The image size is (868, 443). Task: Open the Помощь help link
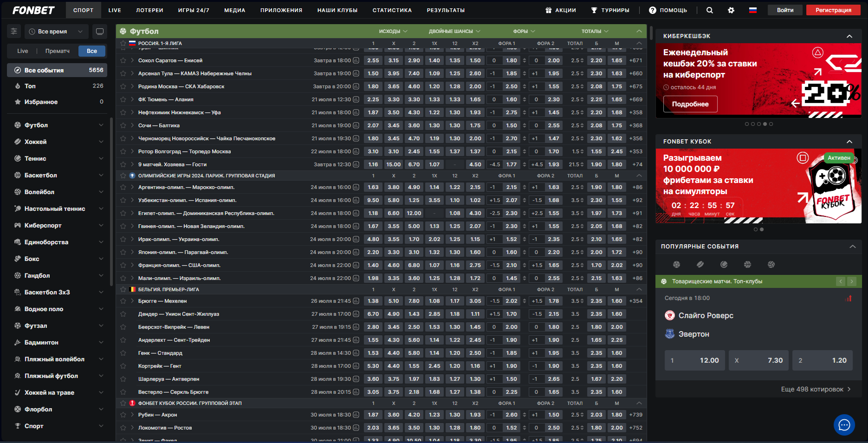667,10
